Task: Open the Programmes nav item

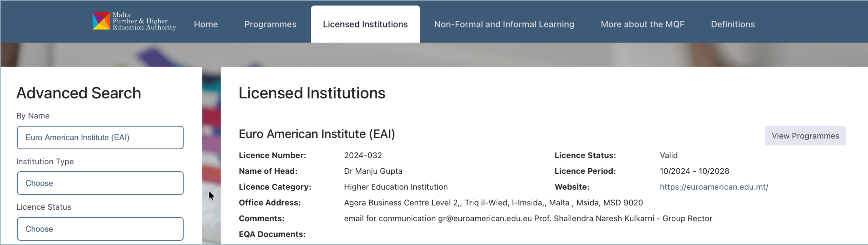Action: click(x=270, y=24)
